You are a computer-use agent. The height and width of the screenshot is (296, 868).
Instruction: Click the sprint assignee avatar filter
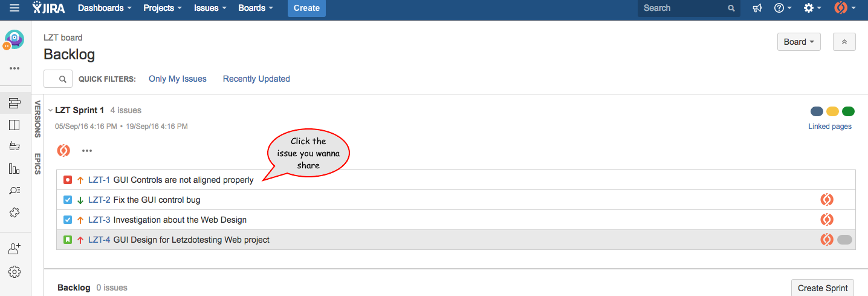[63, 151]
